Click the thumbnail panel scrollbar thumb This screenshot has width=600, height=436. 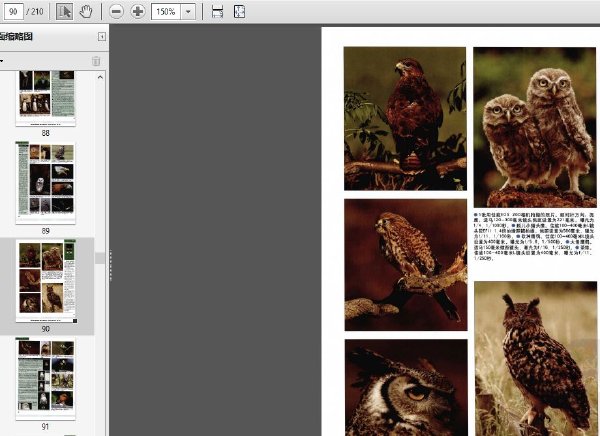point(100,258)
